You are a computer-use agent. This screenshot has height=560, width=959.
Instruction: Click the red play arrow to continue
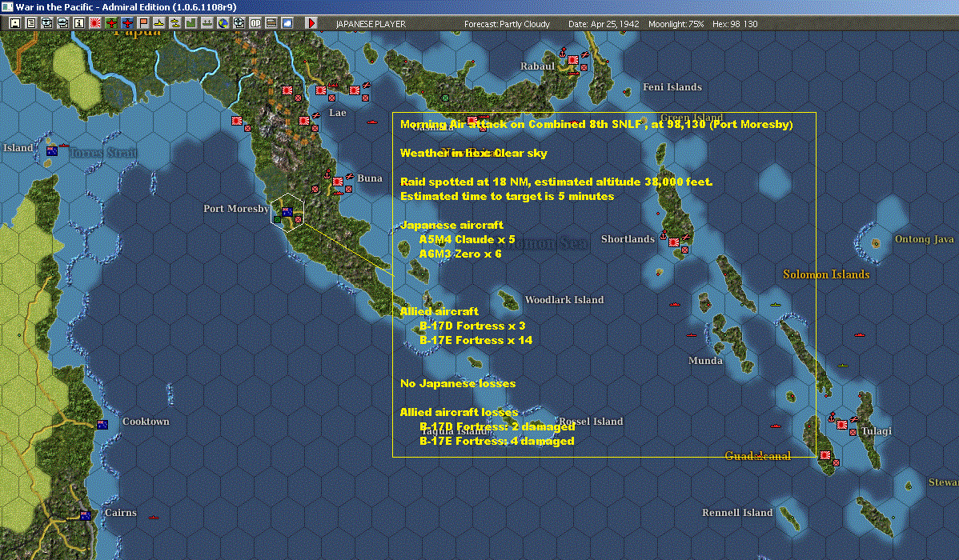point(311,23)
